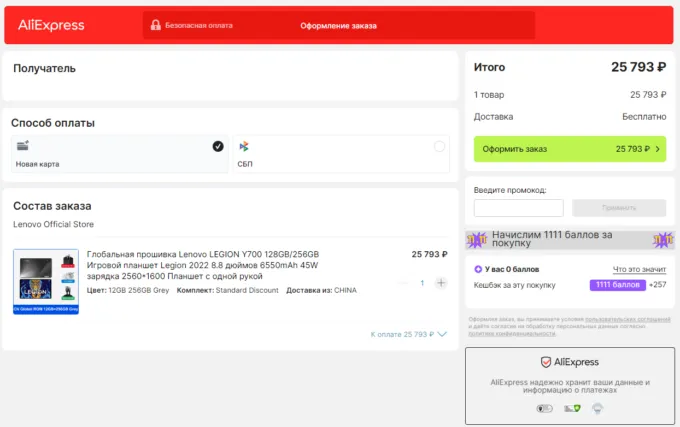Screen dimensions: 680x427
Task: Click the СБП payment logo
Action: pyautogui.click(x=244, y=147)
